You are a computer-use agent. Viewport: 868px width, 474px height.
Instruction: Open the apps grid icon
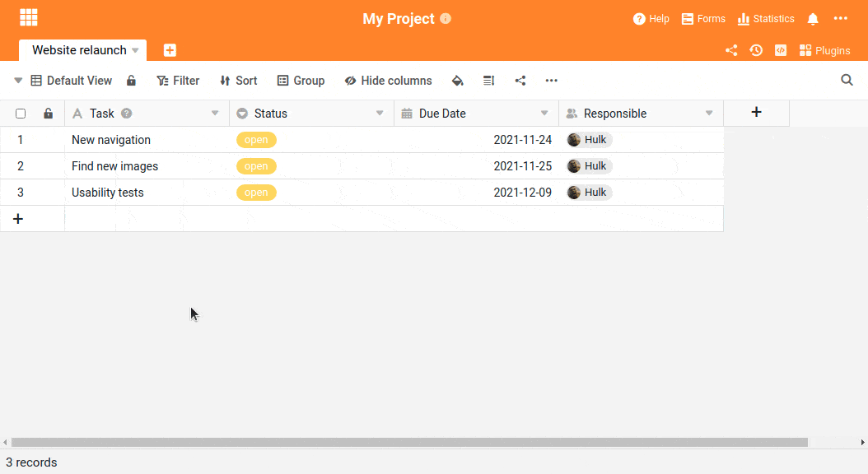pos(29,18)
